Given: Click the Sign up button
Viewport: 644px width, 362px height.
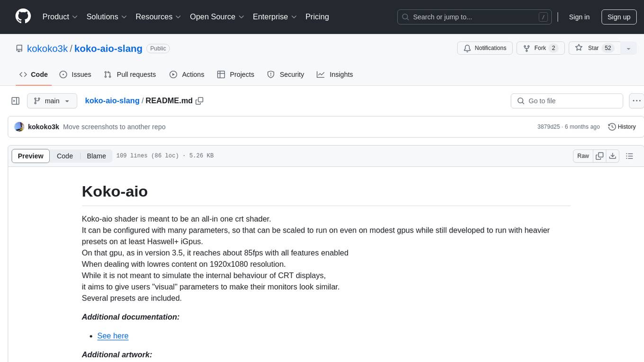Looking at the screenshot, I should coord(619,17).
